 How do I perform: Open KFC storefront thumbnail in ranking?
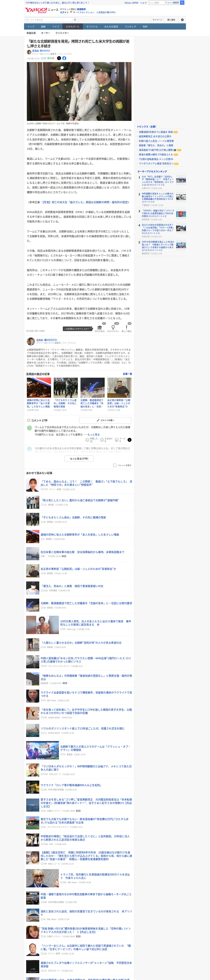(181, 180)
